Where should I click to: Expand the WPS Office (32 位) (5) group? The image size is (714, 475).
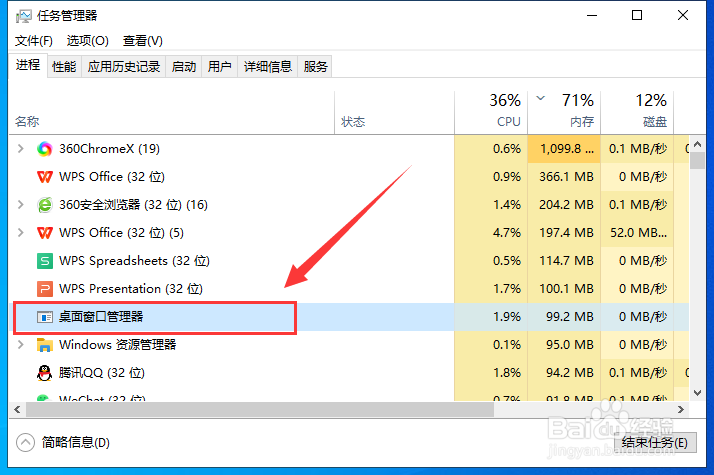(20, 233)
